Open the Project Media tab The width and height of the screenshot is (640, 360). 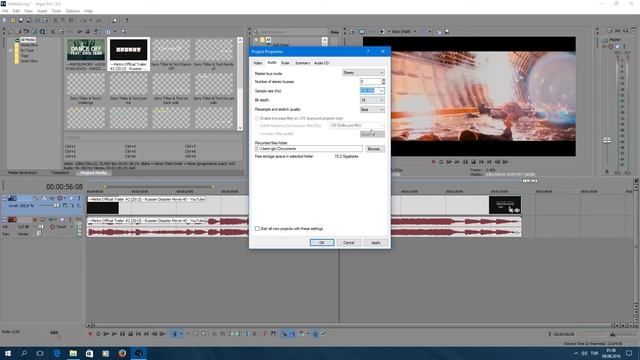(93, 173)
